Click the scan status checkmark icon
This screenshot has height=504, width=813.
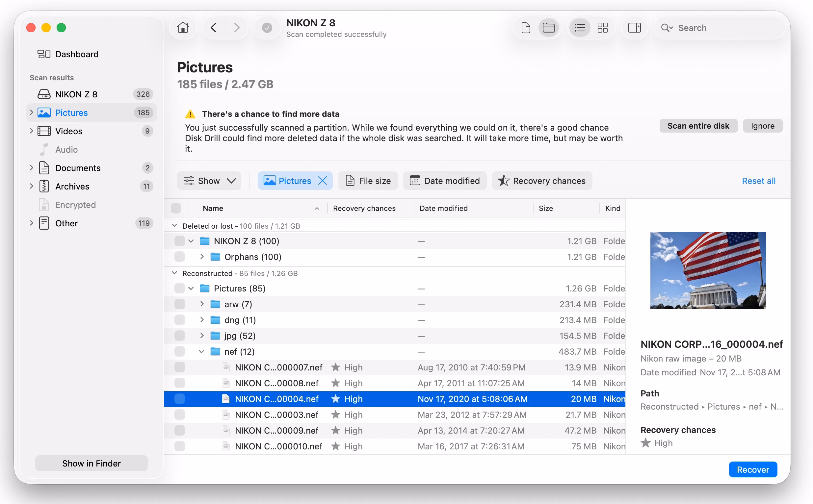click(267, 28)
